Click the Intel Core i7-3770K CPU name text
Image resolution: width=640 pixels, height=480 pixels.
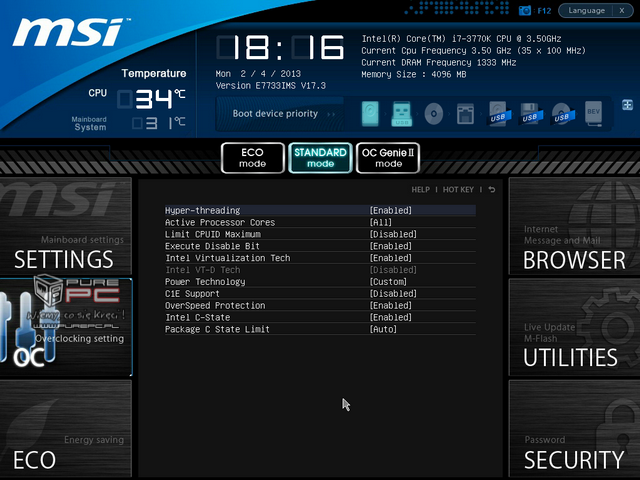point(461,39)
